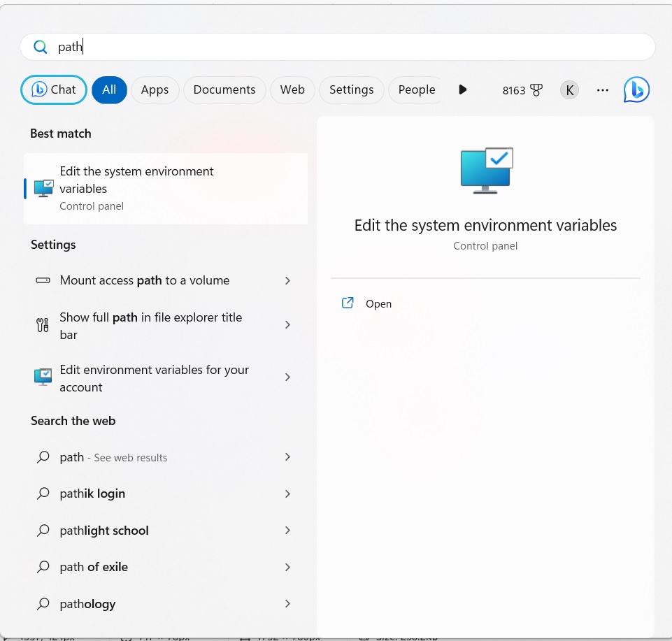The width and height of the screenshot is (672, 641).
Task: Open the user account avatar K
Action: point(570,90)
